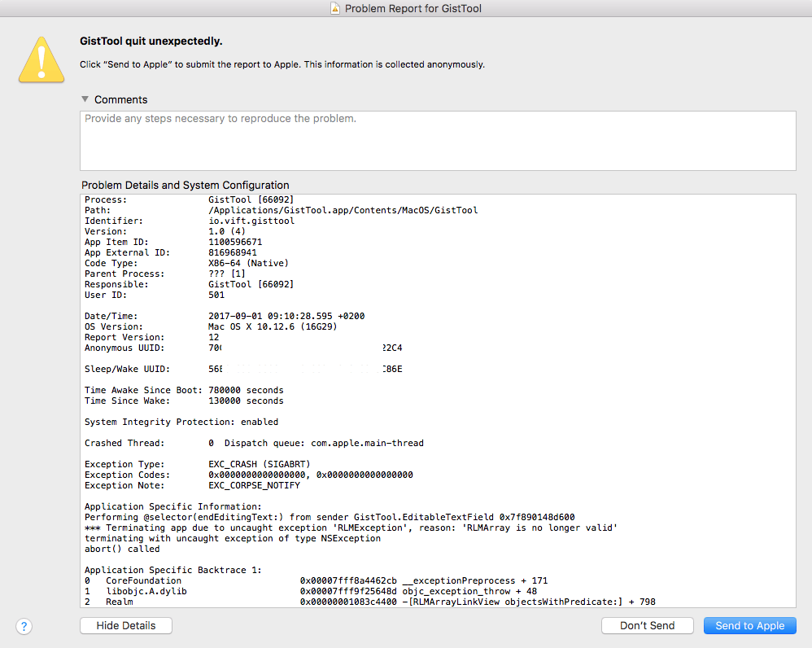The height and width of the screenshot is (648, 812).
Task: Click the Date/Time value '2017-09-01 09:10:28.595 +0200'
Action: point(286,316)
